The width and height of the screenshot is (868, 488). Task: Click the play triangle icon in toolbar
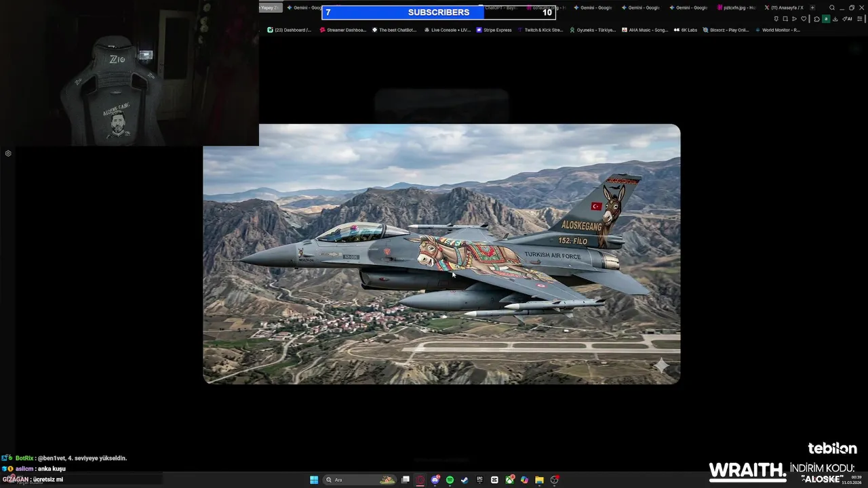[x=794, y=19]
